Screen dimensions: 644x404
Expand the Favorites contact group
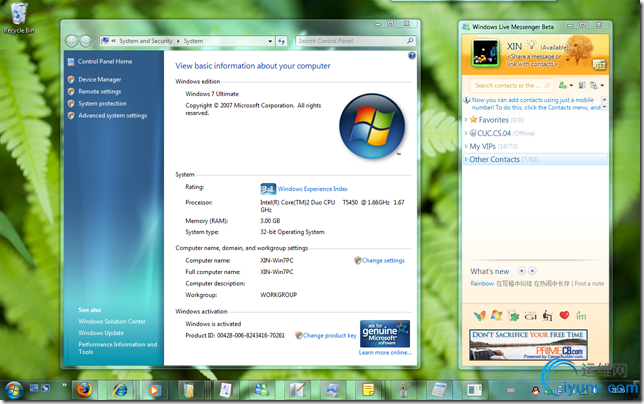pyautogui.click(x=466, y=120)
